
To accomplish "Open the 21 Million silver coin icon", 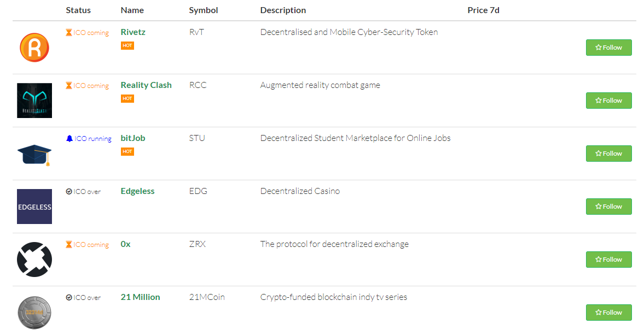I will pos(34,313).
